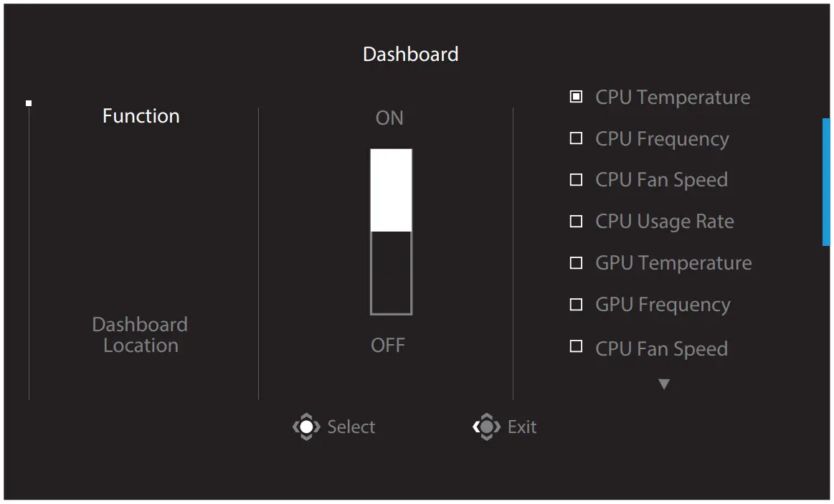The width and height of the screenshot is (834, 504).
Task: Click the Dashboard title heading
Action: [x=411, y=54]
